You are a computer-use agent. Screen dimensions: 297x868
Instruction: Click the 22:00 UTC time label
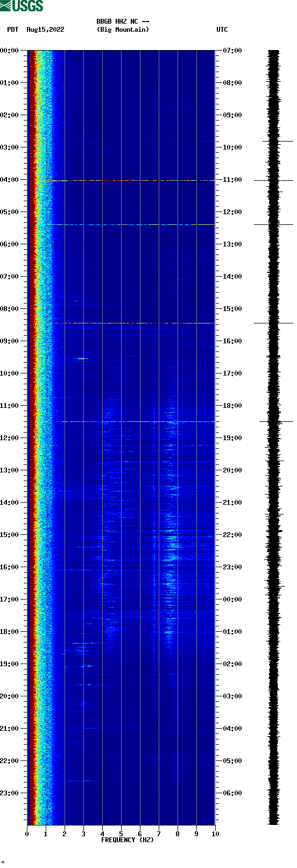[x=232, y=535]
